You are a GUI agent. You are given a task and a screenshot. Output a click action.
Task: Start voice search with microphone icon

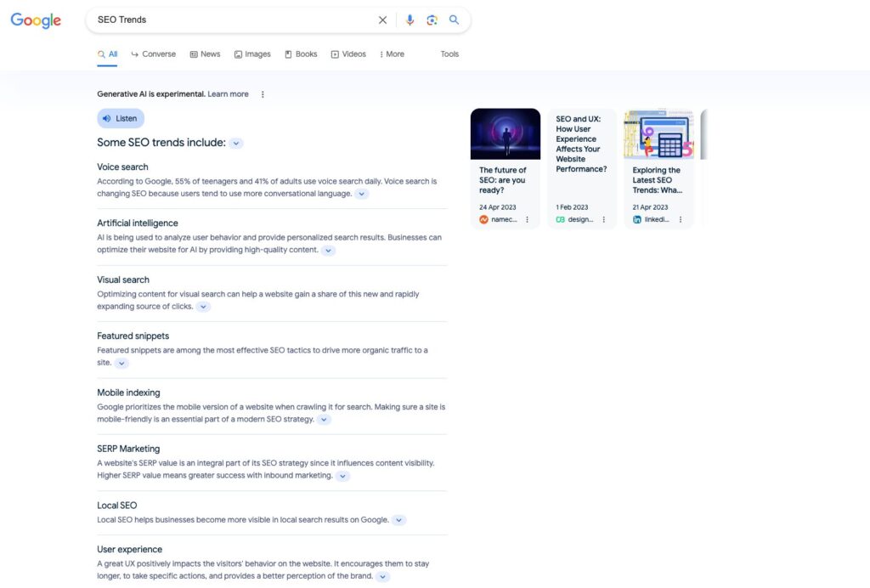tap(410, 20)
